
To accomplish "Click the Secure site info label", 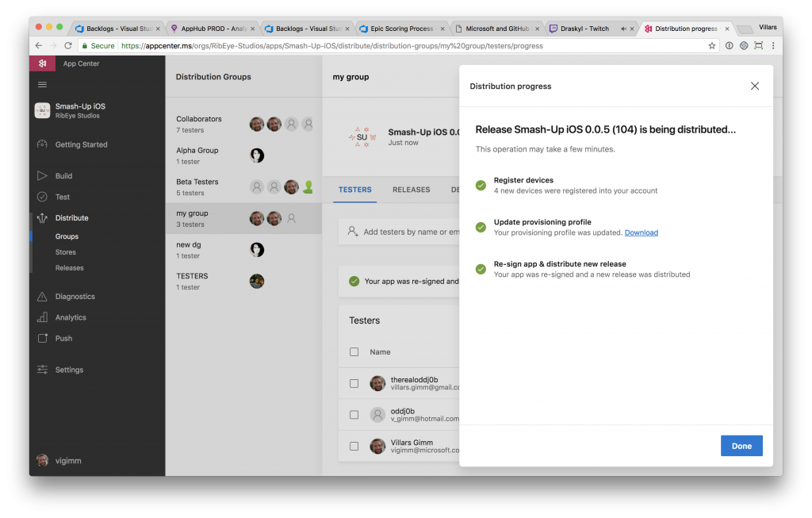I will point(98,45).
